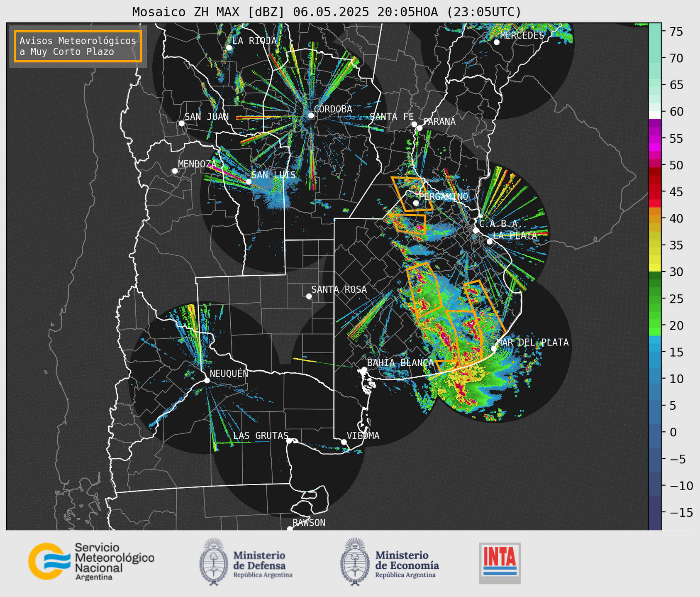Click the 40 dBZ orange color on scale
Image resolution: width=700 pixels, height=597 pixels.
pyautogui.click(x=655, y=219)
